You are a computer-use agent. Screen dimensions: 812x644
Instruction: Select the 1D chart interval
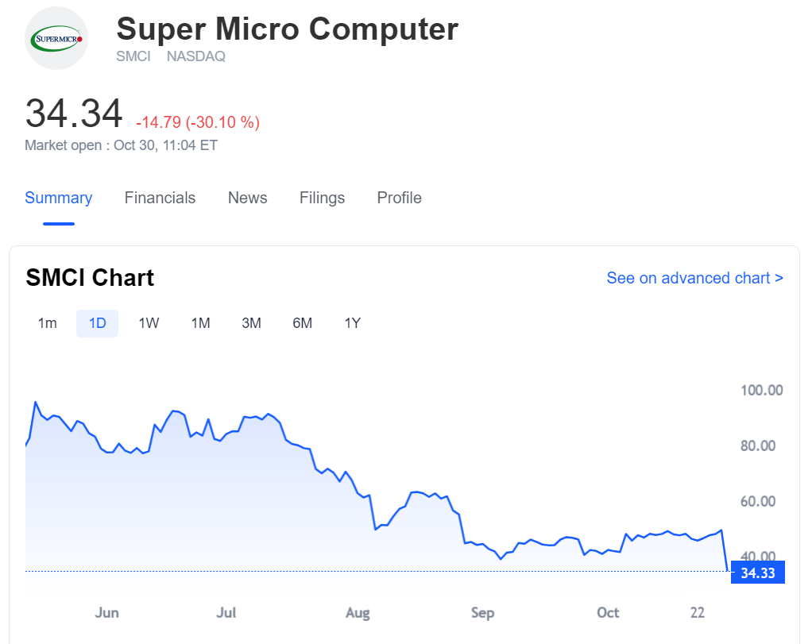tap(97, 323)
